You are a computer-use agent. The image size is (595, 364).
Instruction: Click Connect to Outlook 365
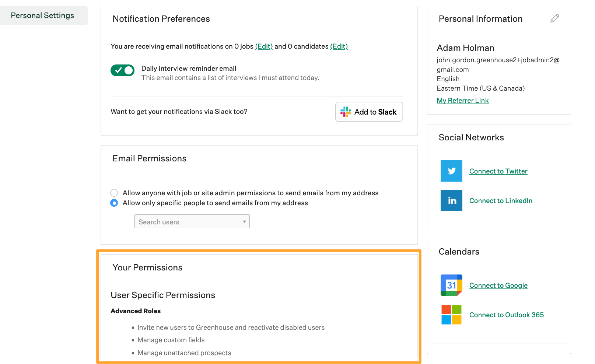tap(506, 315)
